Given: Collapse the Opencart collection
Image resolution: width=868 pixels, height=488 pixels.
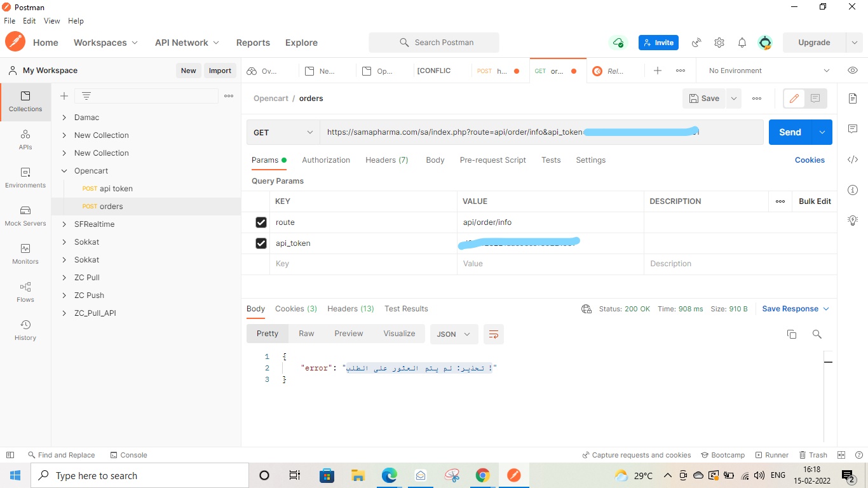Looking at the screenshot, I should point(64,171).
